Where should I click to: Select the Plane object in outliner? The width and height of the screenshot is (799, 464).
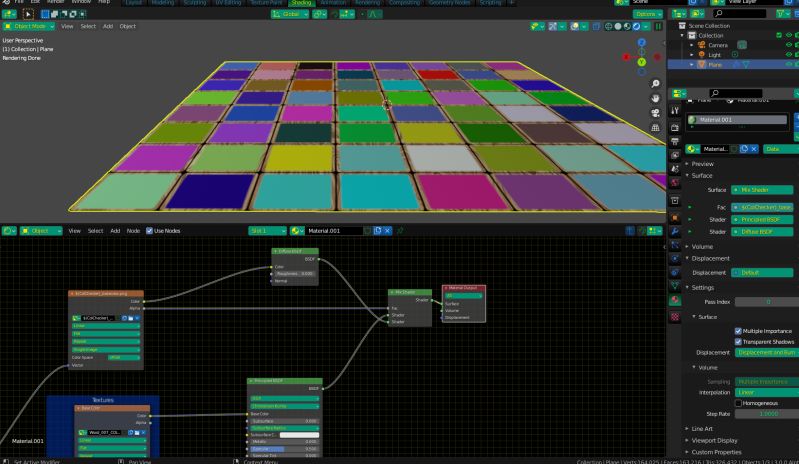pyautogui.click(x=714, y=65)
